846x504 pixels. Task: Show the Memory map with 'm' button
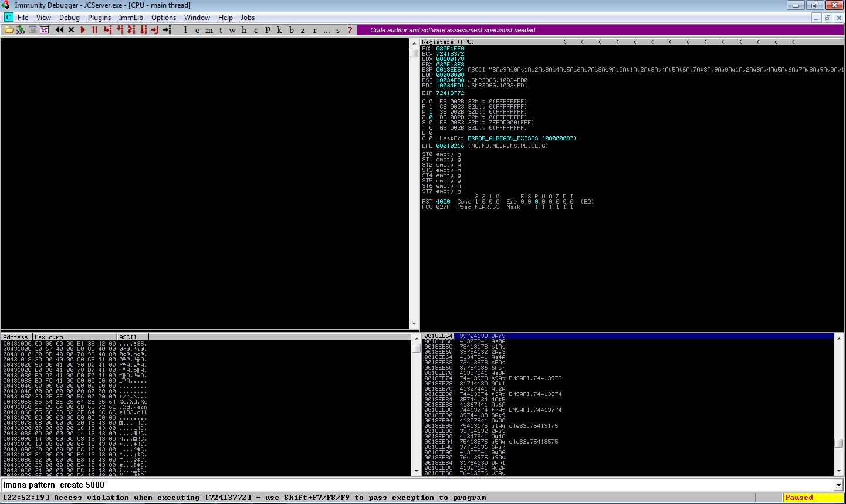(209, 30)
